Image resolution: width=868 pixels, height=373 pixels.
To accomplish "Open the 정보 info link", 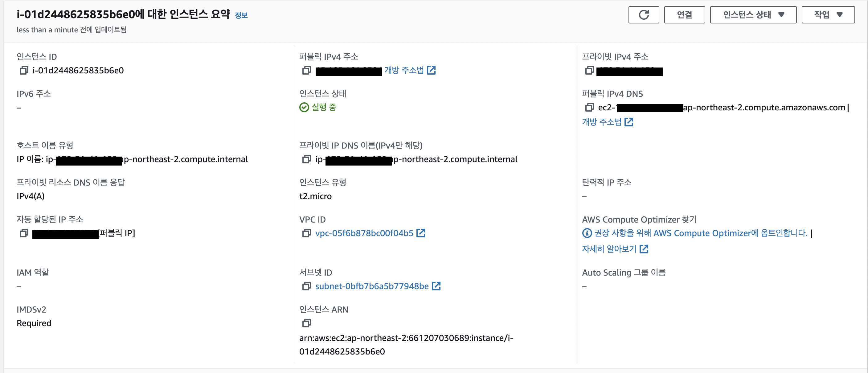I will coord(241,15).
